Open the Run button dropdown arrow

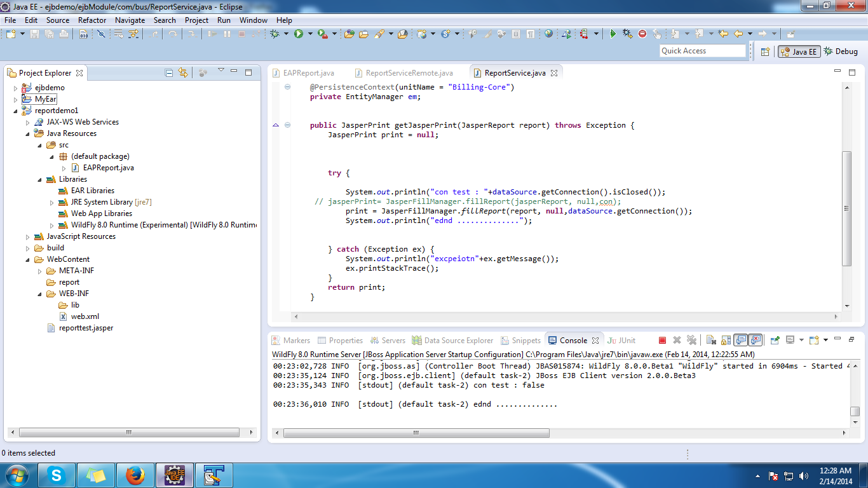(x=310, y=34)
